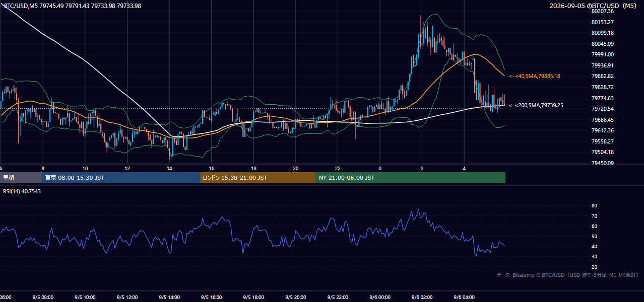Click hour label 8 under price chart
This screenshot has width=644, height=302.
[x=43, y=168]
